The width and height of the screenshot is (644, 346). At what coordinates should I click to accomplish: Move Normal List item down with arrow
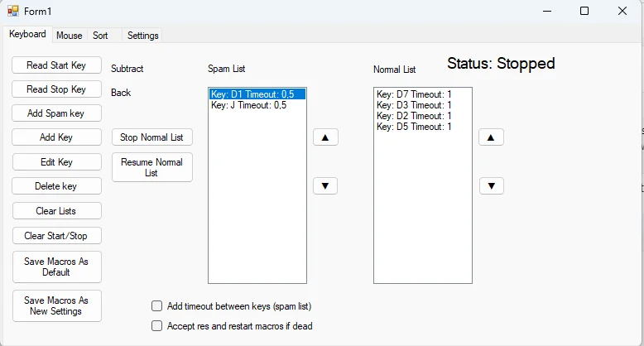491,185
